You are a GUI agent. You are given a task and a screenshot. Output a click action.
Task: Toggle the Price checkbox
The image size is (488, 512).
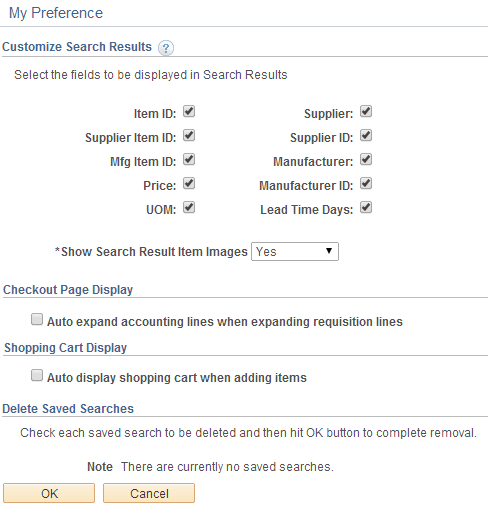(x=189, y=184)
